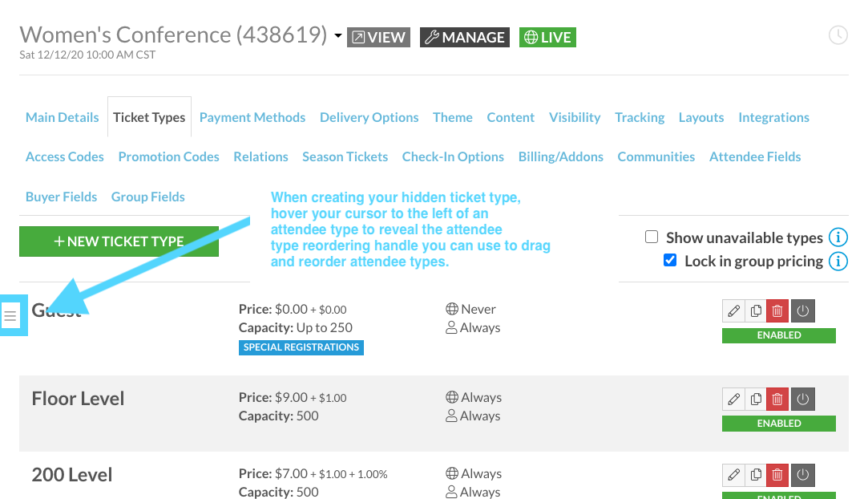Select the SPECIAL REGISTRATIONS badge
Screen dimensions: 868x499
[x=301, y=347]
